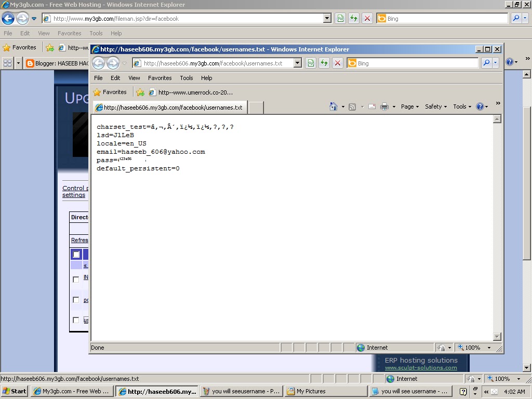This screenshot has height=399, width=532.
Task: Switch to My Pictures taskbar item
Action: [x=326, y=391]
